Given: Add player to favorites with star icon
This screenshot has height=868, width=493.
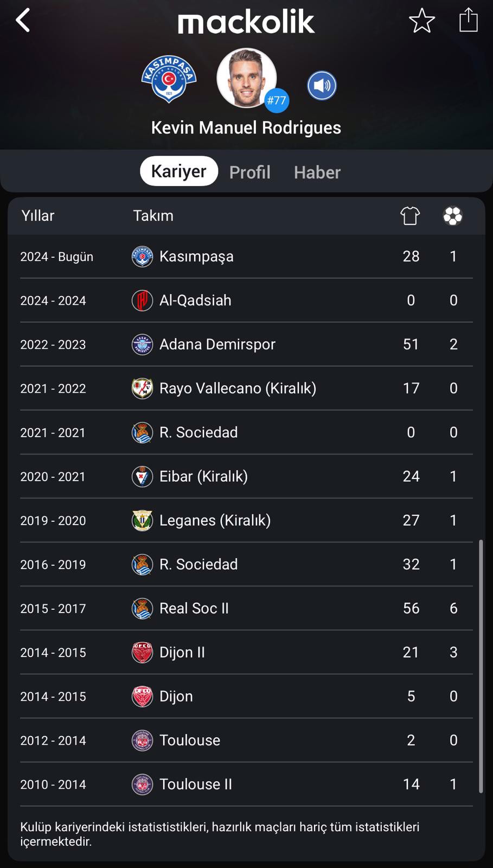Looking at the screenshot, I should pyautogui.click(x=421, y=21).
